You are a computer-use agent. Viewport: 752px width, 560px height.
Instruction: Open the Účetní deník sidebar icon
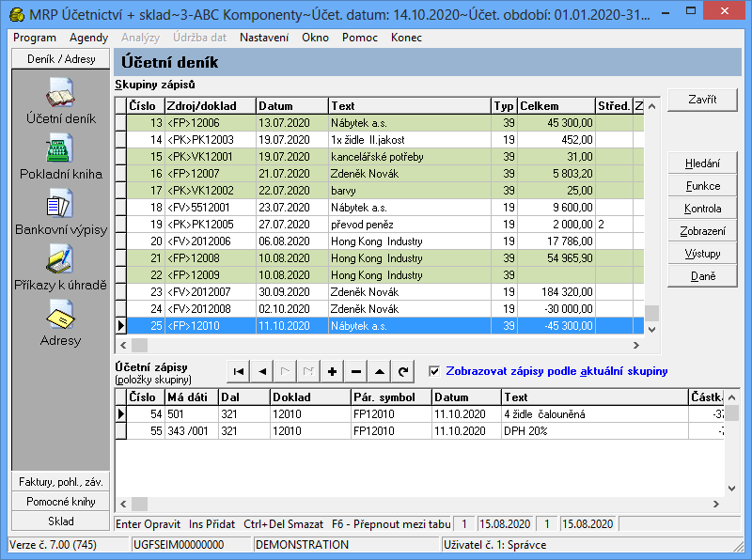coord(60,98)
